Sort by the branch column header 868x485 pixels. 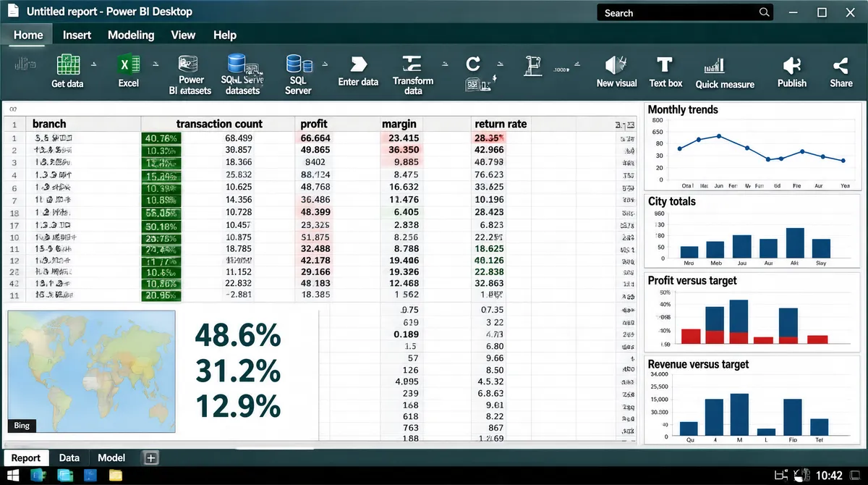(x=49, y=124)
